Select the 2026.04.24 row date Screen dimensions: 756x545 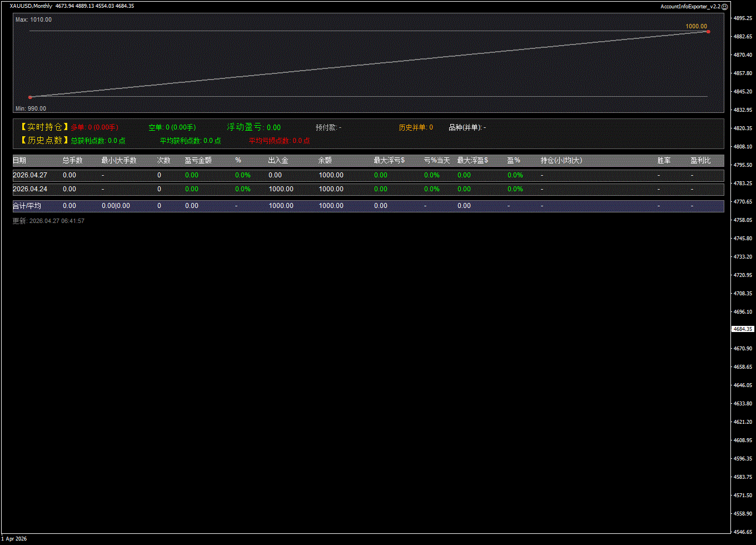pyautogui.click(x=30, y=189)
